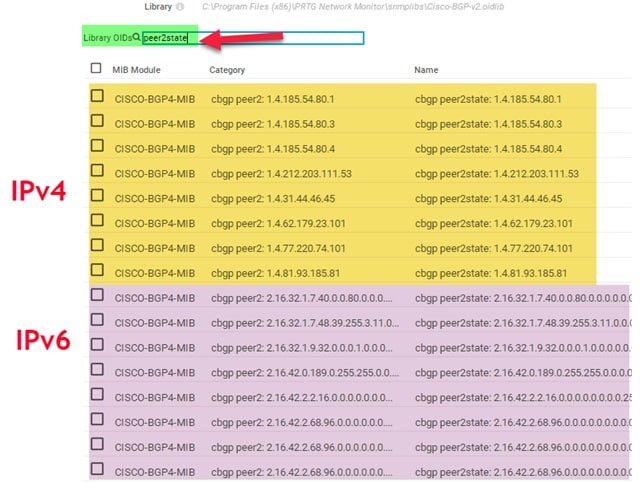The height and width of the screenshot is (487, 643).
Task: Sort by the Name column header
Action: point(426,70)
